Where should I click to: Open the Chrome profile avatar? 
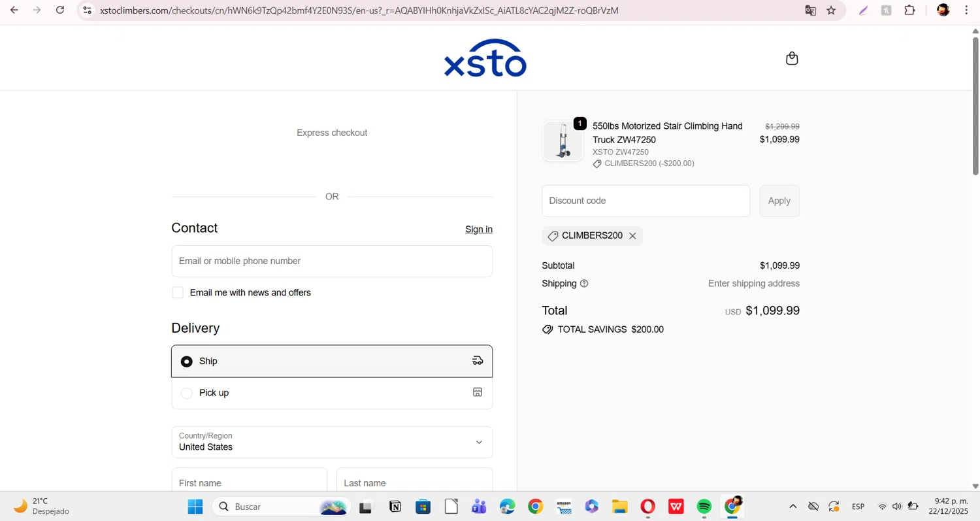tap(943, 10)
